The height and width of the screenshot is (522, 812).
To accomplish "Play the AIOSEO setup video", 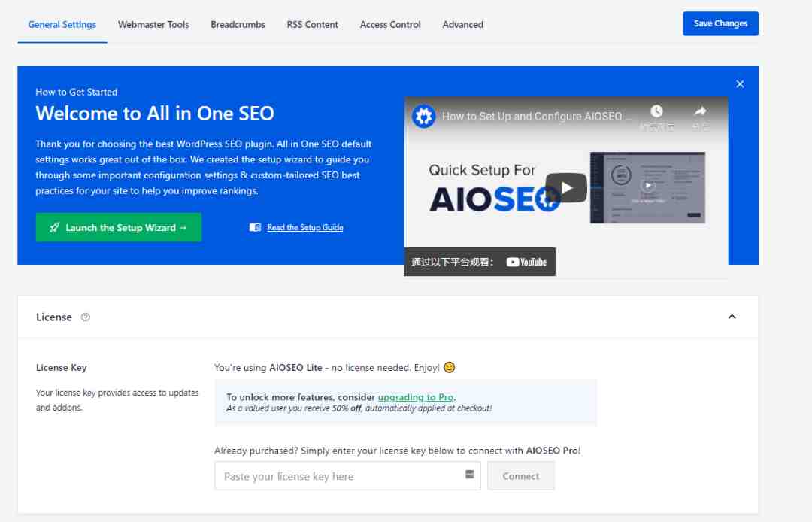I will click(x=566, y=187).
